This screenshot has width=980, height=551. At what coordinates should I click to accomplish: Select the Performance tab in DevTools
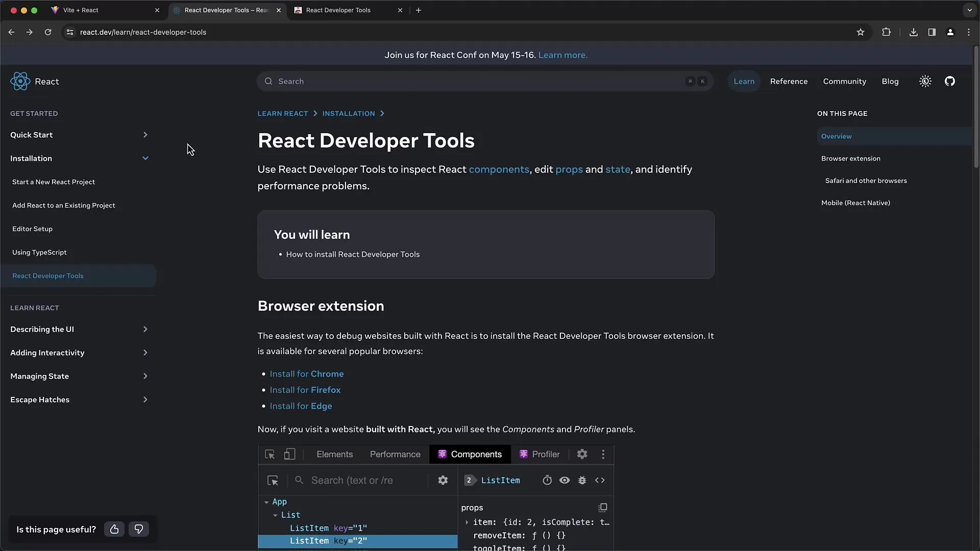395,454
